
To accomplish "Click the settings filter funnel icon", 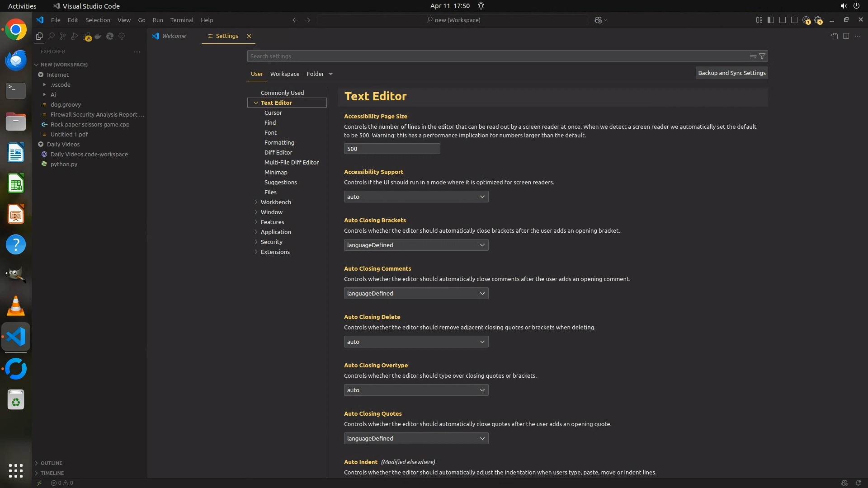I will tap(762, 56).
